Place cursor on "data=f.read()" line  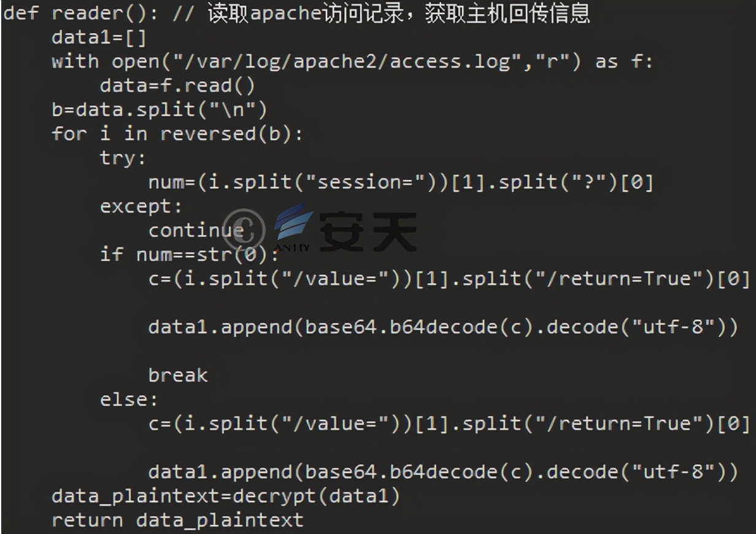tap(177, 86)
